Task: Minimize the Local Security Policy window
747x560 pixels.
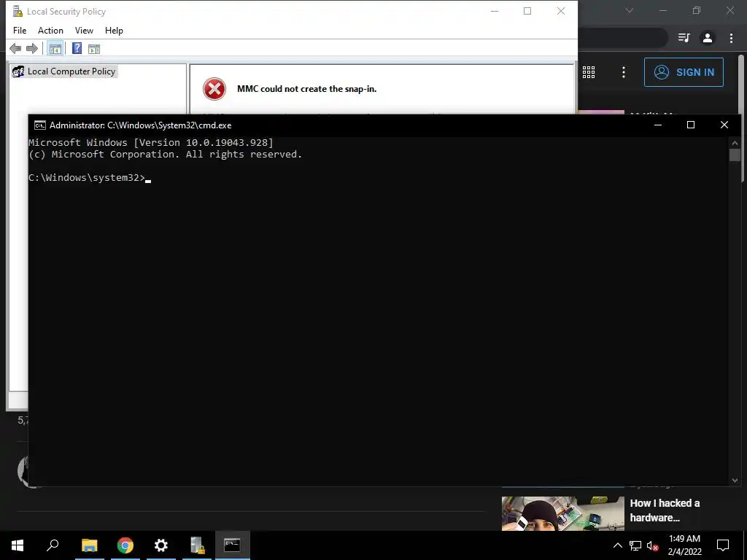Action: (495, 11)
